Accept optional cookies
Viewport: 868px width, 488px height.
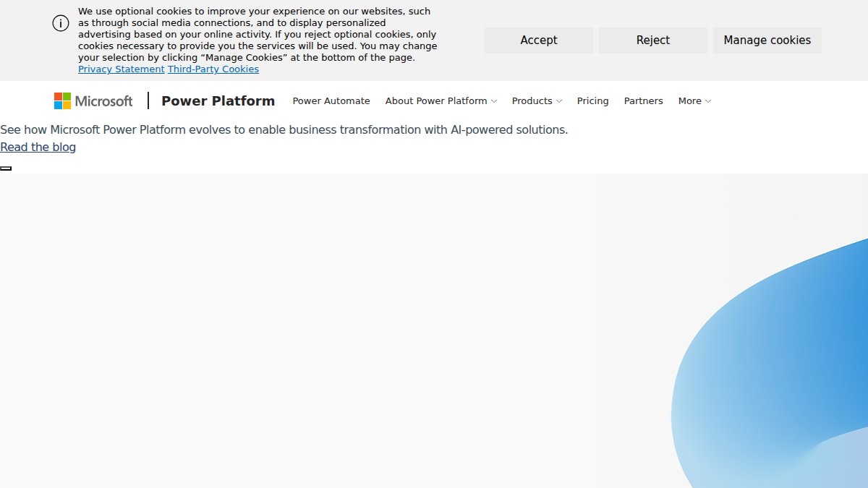tap(539, 40)
